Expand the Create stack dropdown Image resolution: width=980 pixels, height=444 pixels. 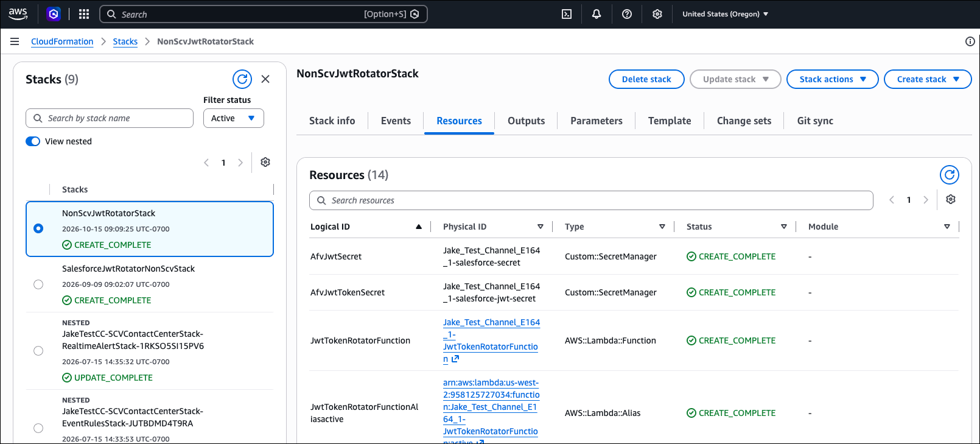pos(928,79)
